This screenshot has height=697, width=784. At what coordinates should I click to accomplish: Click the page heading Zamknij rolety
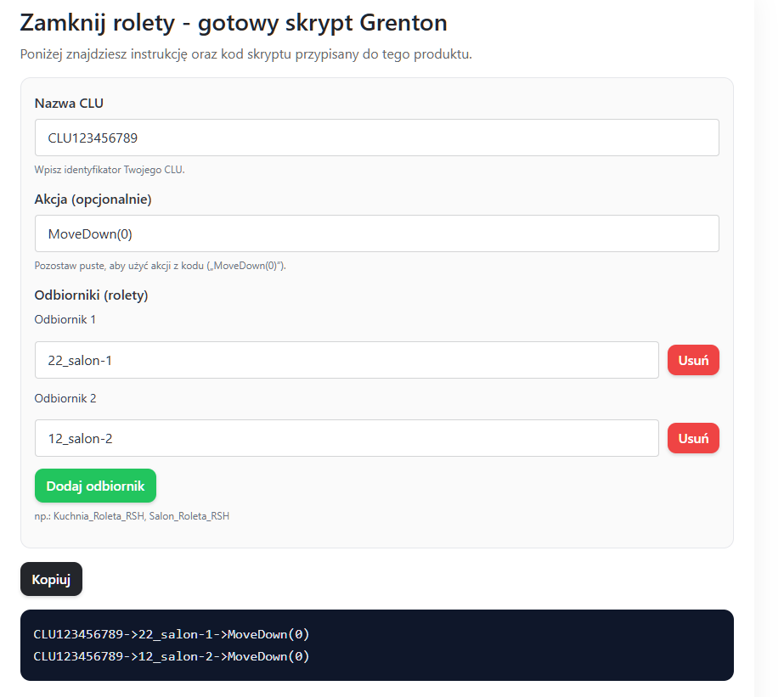(x=233, y=23)
